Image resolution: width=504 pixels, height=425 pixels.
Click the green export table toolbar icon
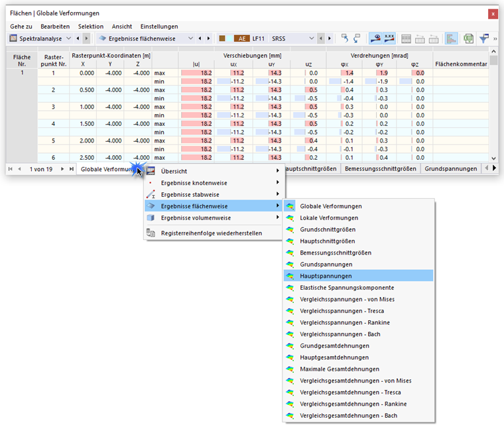pos(469,38)
